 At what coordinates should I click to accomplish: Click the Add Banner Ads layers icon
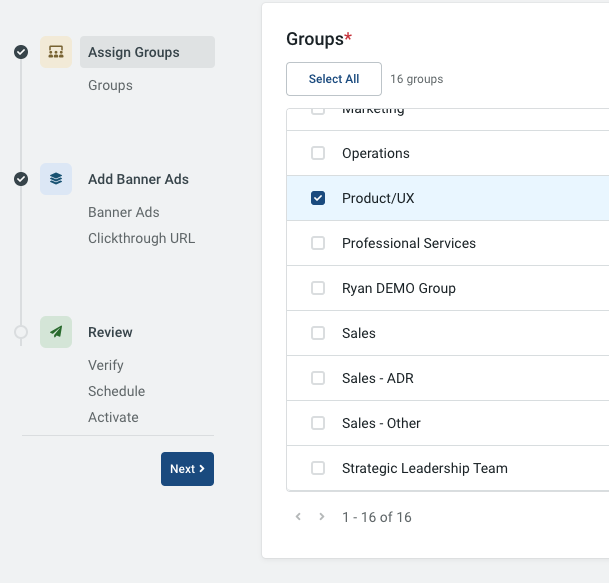(56, 179)
